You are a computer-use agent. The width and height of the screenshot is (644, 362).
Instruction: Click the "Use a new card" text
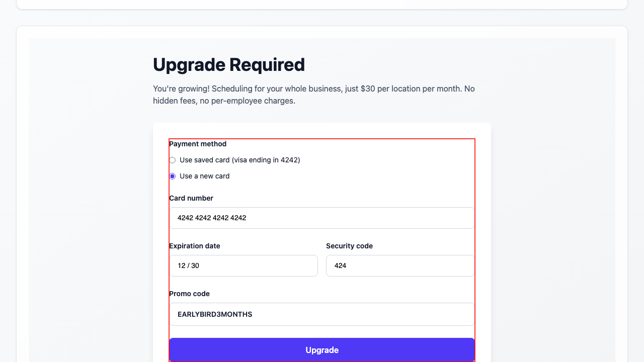pos(204,176)
